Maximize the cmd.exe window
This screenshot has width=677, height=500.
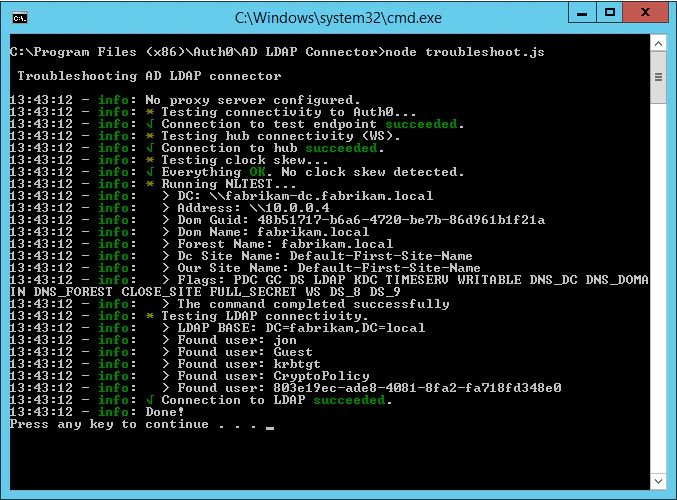(x=610, y=13)
